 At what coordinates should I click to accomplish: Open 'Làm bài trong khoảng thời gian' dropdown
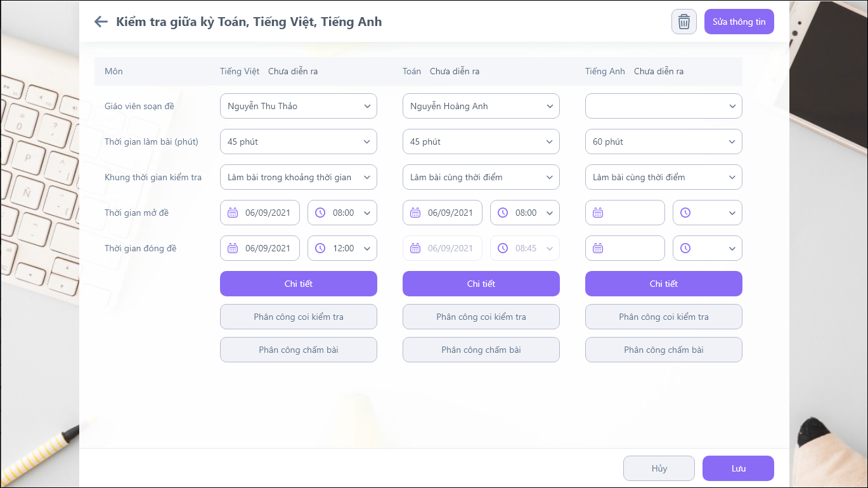(x=298, y=177)
